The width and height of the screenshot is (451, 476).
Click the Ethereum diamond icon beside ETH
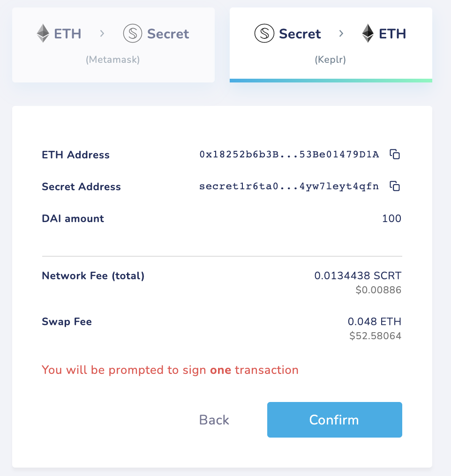[x=43, y=33]
